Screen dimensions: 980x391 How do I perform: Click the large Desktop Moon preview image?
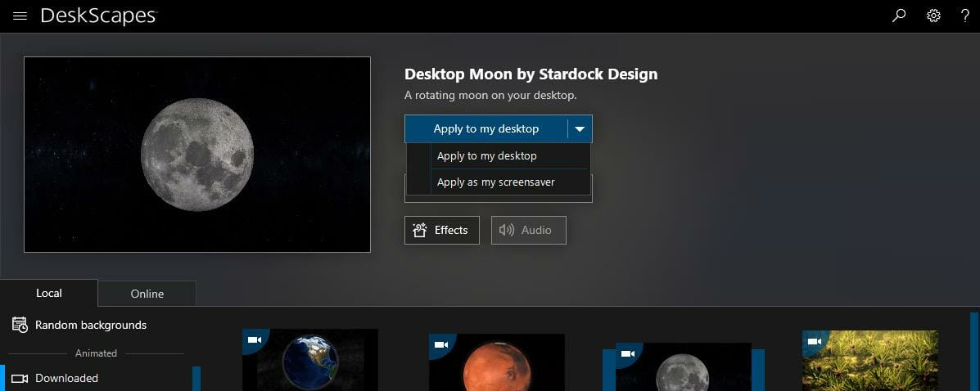197,155
